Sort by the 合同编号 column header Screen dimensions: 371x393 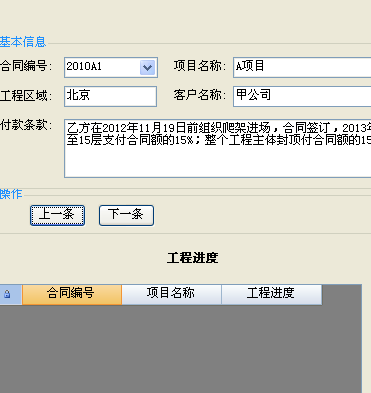[x=72, y=294]
